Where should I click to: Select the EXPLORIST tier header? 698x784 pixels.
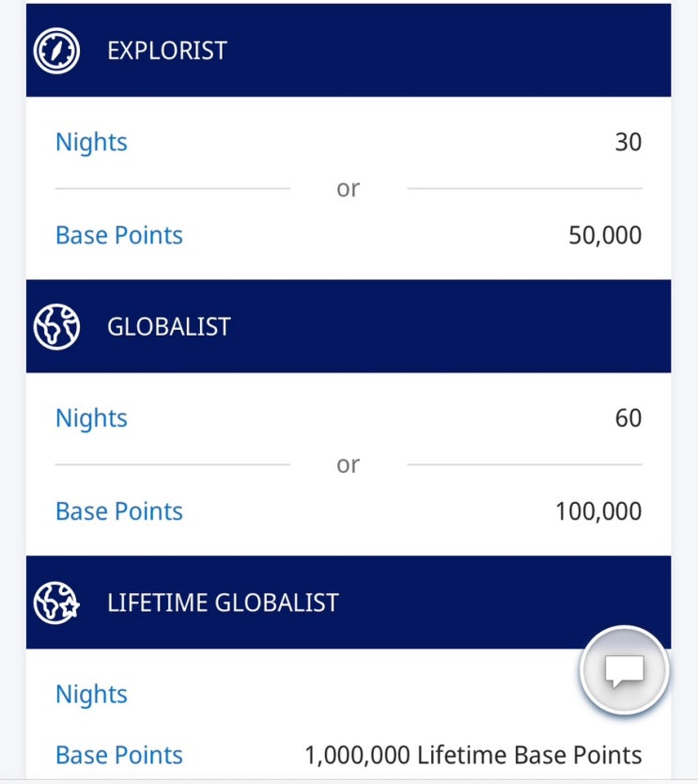click(x=349, y=50)
